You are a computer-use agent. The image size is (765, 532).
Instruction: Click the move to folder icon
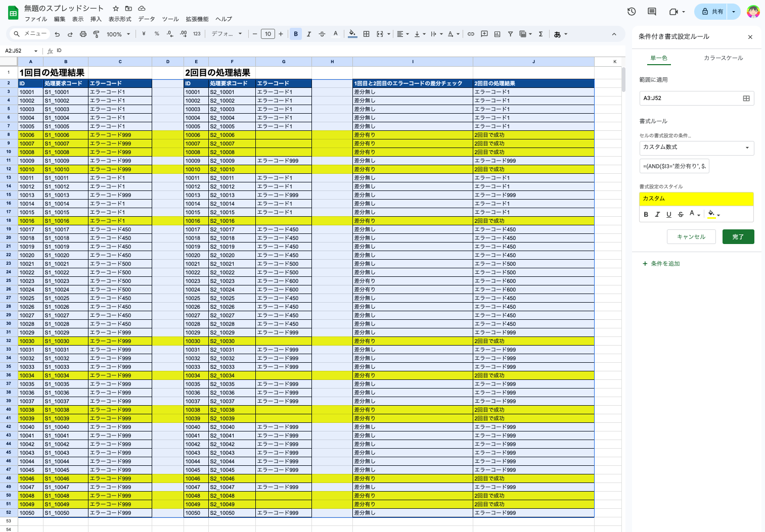pos(128,8)
